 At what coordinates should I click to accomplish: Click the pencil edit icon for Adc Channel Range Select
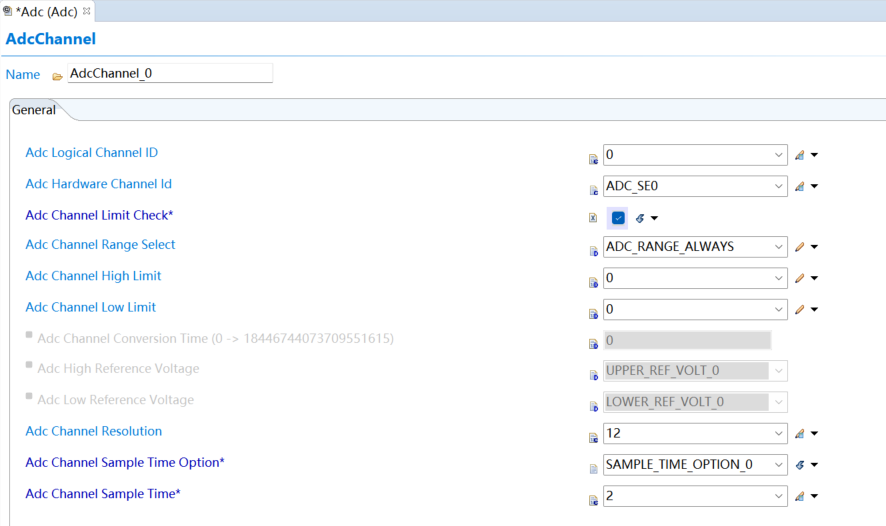[799, 247]
